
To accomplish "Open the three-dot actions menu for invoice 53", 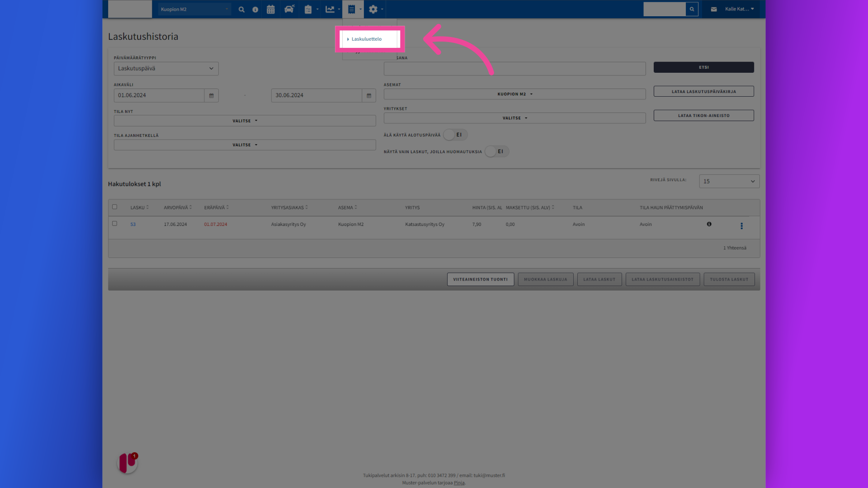I will (x=741, y=226).
